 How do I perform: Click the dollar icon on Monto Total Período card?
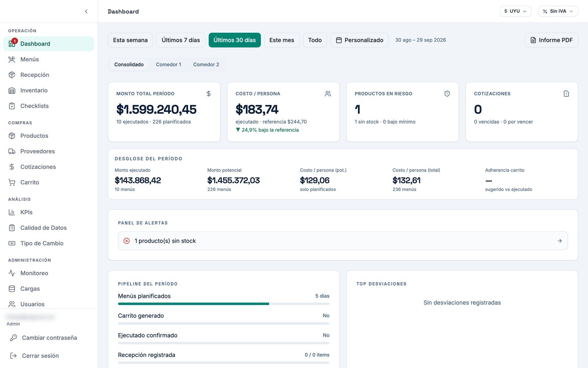208,94
